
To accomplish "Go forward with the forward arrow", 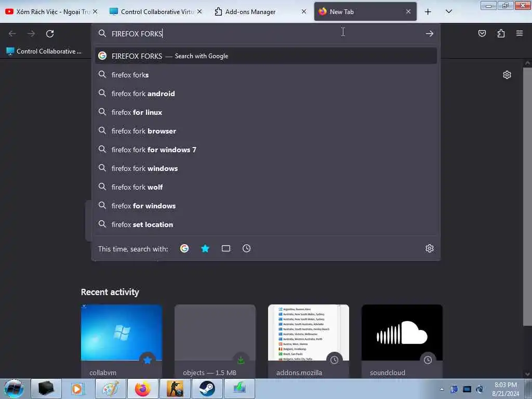I will pyautogui.click(x=31, y=34).
